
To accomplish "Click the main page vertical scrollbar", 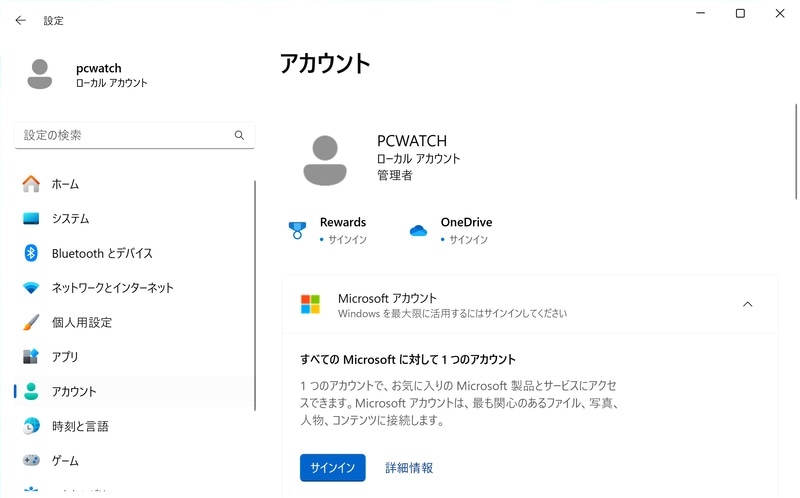I will point(795,152).
